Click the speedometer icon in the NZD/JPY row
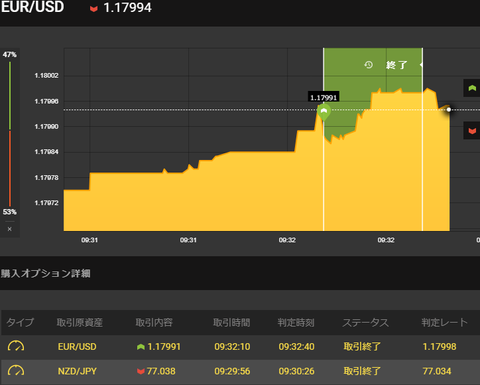Image resolution: width=480 pixels, height=385 pixels. (16, 371)
